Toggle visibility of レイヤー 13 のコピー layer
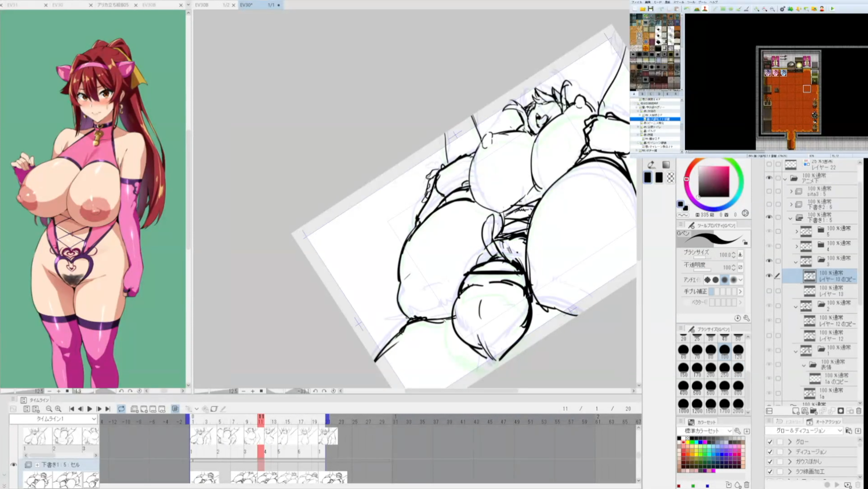 click(769, 276)
